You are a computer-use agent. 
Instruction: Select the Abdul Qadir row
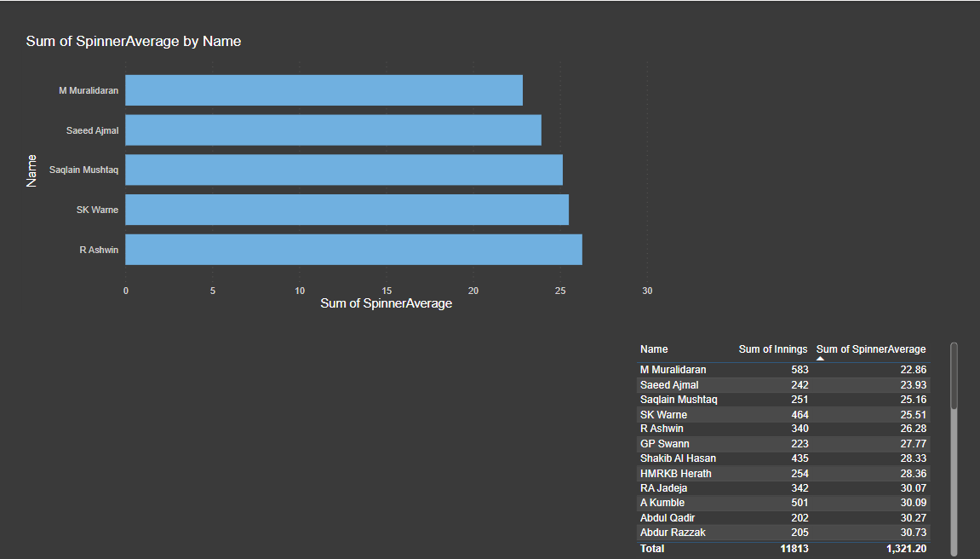tap(724, 517)
